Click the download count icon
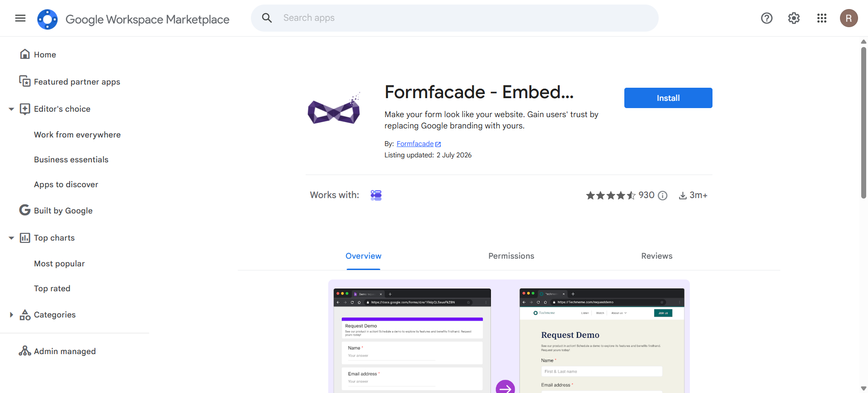868x393 pixels. [x=683, y=195]
